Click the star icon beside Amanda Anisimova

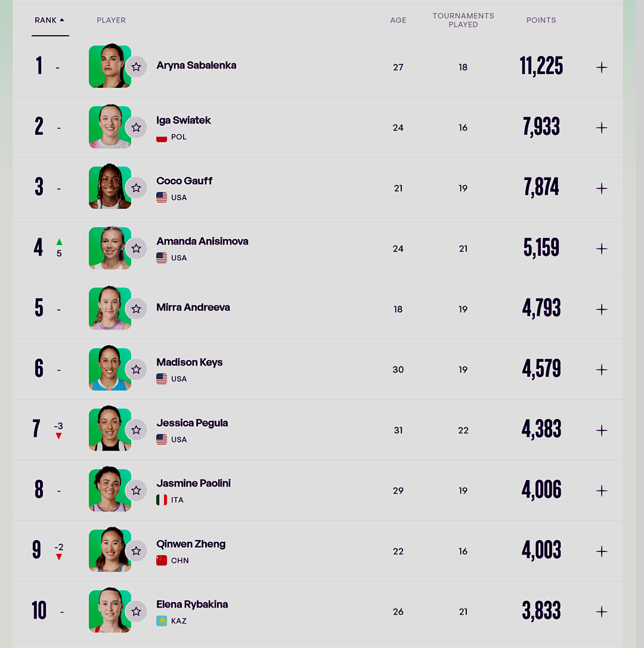point(136,249)
